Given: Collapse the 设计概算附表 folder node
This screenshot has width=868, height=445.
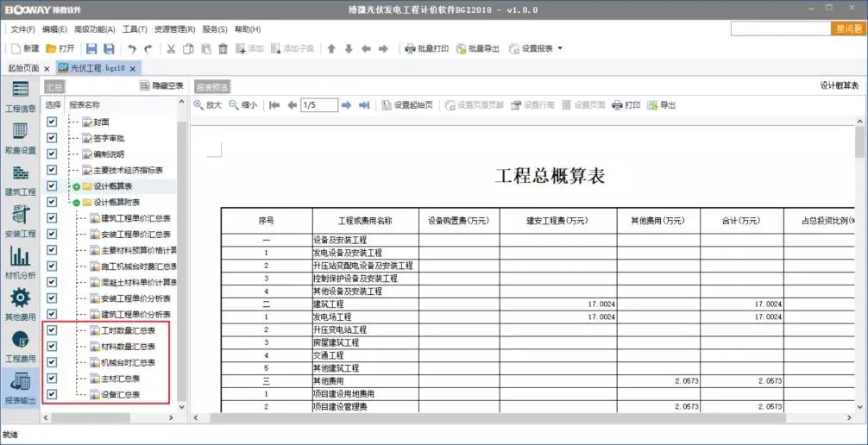Looking at the screenshot, I should click(x=77, y=203).
